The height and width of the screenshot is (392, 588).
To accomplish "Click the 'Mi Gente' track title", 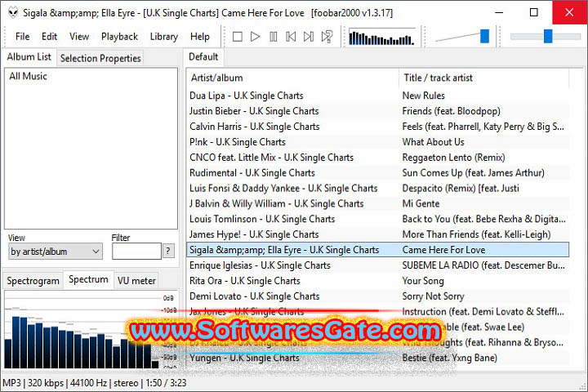I will pyautogui.click(x=421, y=203).
